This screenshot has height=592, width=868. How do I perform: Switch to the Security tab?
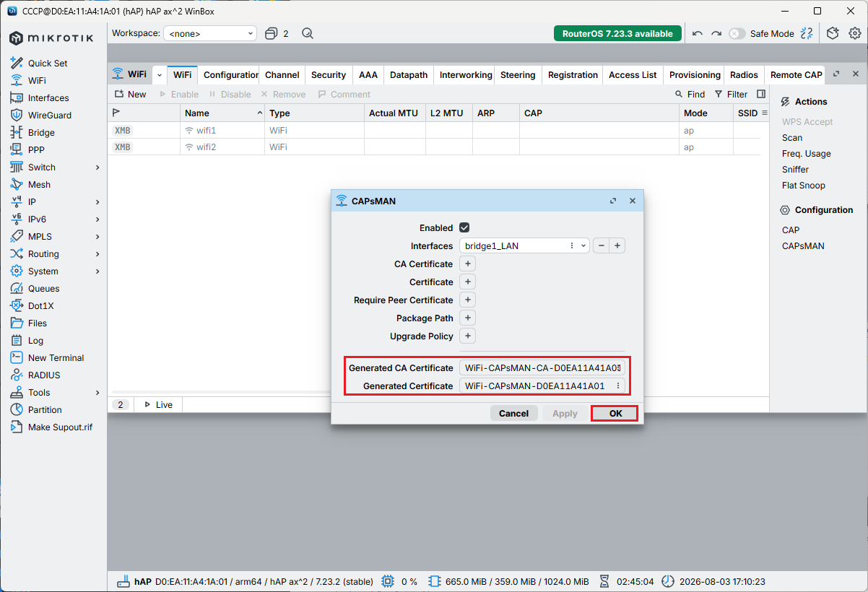pyautogui.click(x=329, y=74)
